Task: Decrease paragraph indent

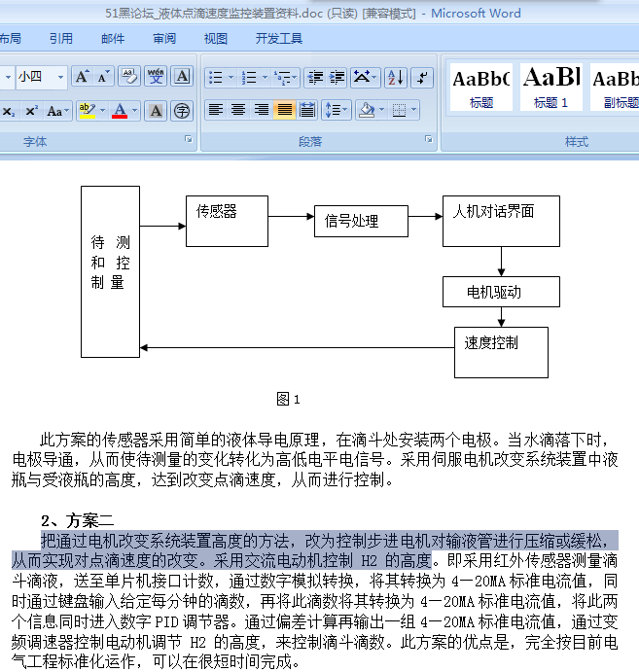Action: pos(315,78)
